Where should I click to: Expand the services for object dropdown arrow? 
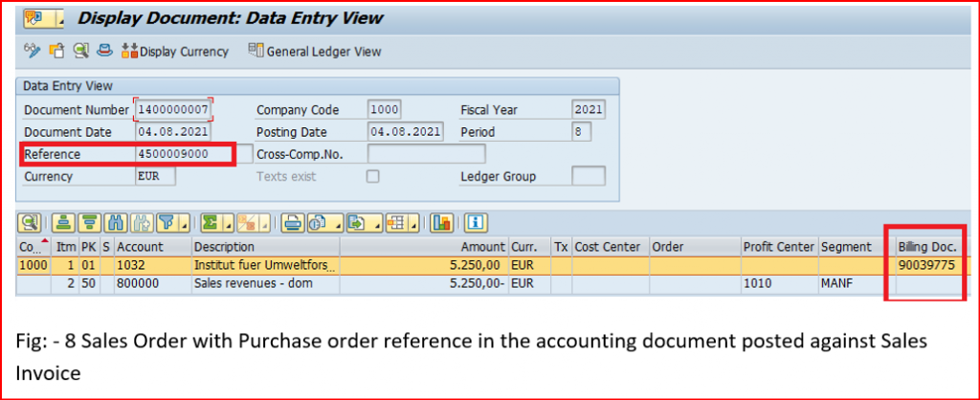(x=59, y=19)
